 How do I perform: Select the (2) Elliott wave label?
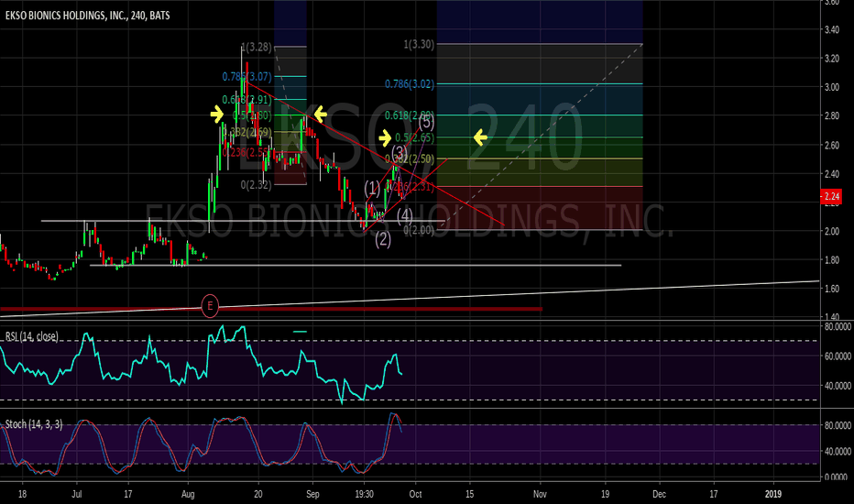(383, 238)
